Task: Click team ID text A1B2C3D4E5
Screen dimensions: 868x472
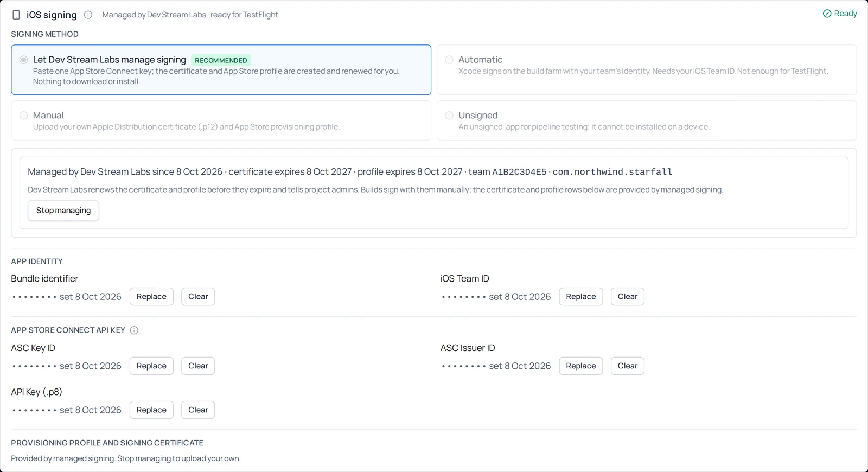Action: coord(519,172)
